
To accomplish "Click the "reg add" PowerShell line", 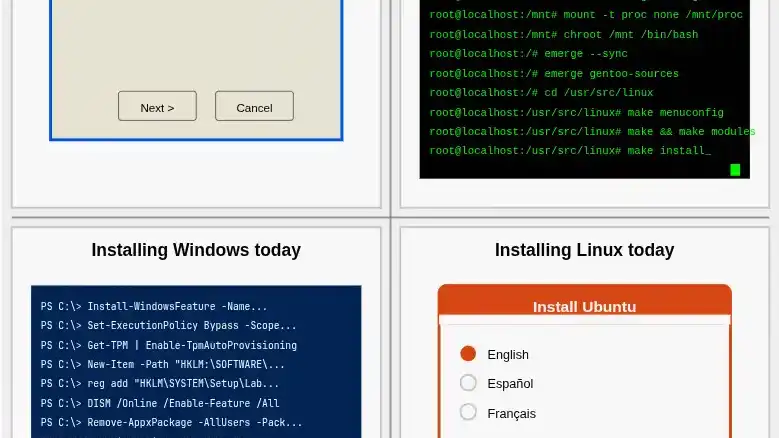I will (160, 384).
